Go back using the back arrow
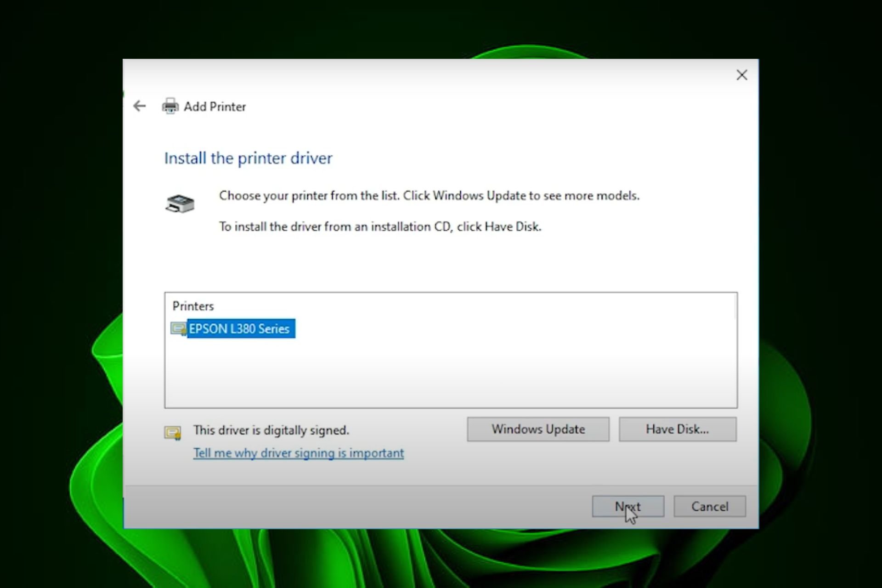Viewport: 882px width, 588px height. coord(139,106)
